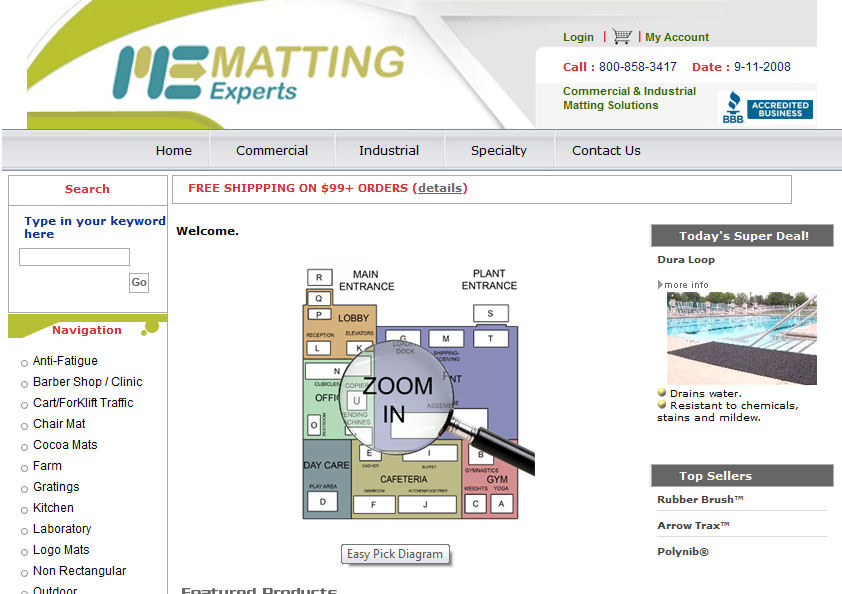Open My Account link

point(677,37)
